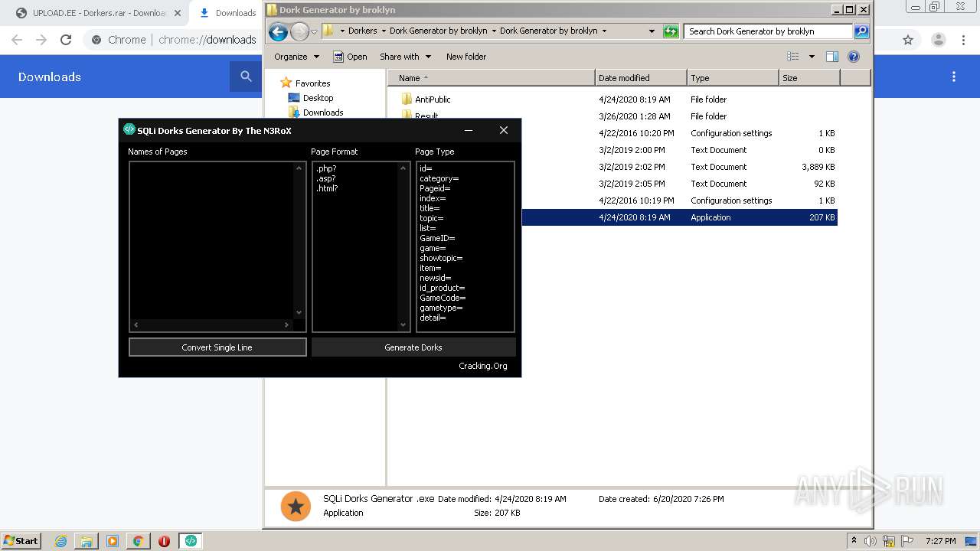Screen dimensions: 980x551
Task: Go forward in Explorer window
Action: [x=299, y=31]
